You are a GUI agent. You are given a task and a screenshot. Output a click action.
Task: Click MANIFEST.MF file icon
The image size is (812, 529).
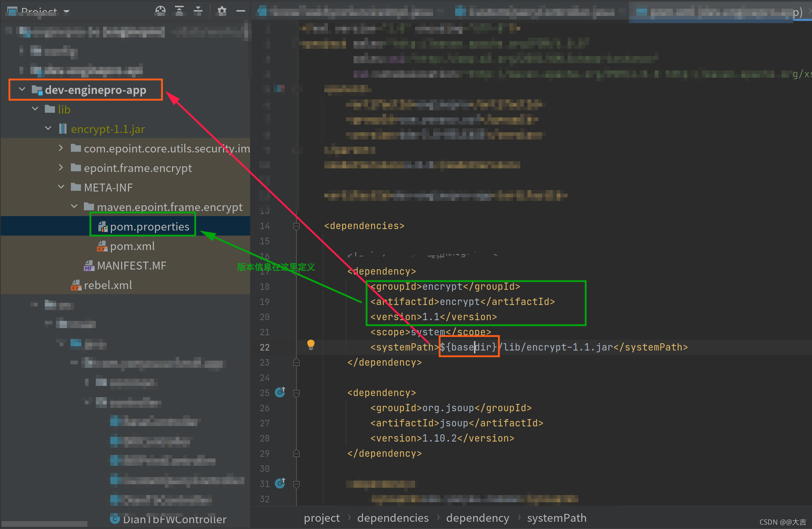(x=89, y=266)
